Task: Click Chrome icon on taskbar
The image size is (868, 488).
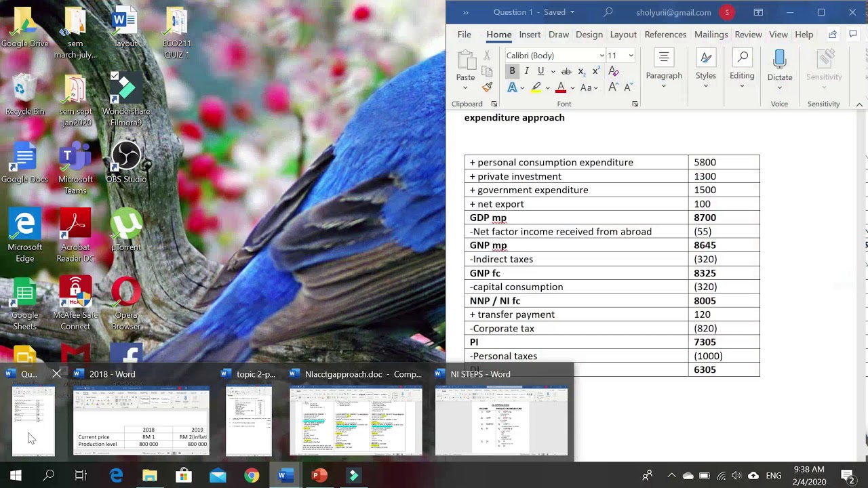Action: pyautogui.click(x=252, y=476)
